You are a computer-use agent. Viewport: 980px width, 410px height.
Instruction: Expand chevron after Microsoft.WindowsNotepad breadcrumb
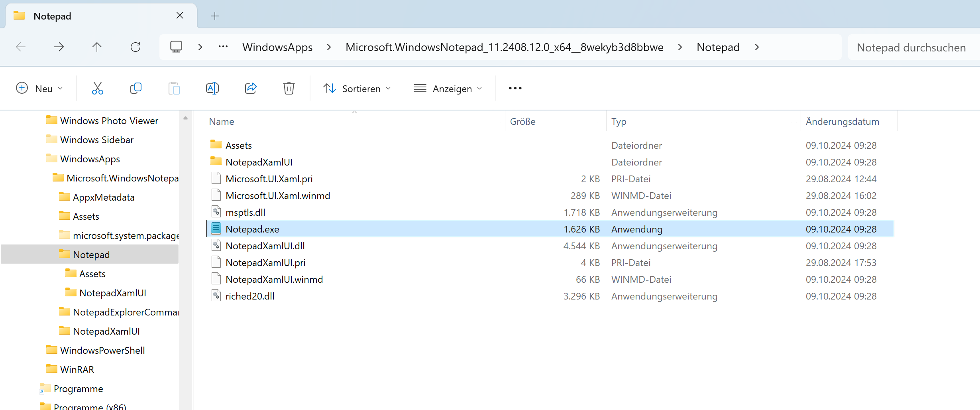(680, 47)
